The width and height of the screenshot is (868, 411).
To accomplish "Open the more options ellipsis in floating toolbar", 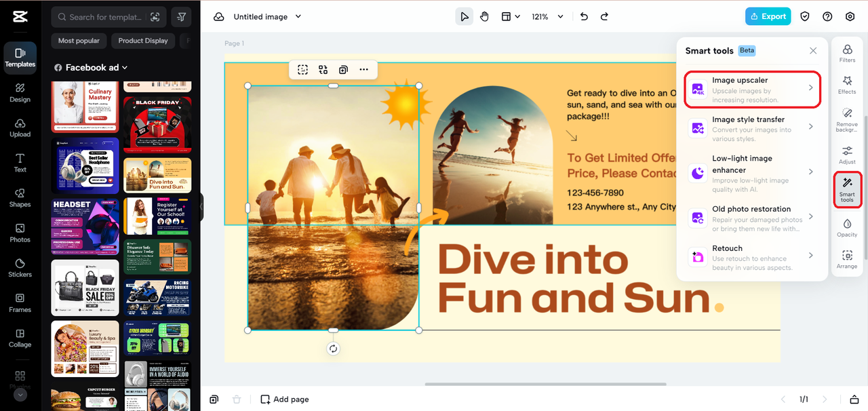I will point(364,69).
